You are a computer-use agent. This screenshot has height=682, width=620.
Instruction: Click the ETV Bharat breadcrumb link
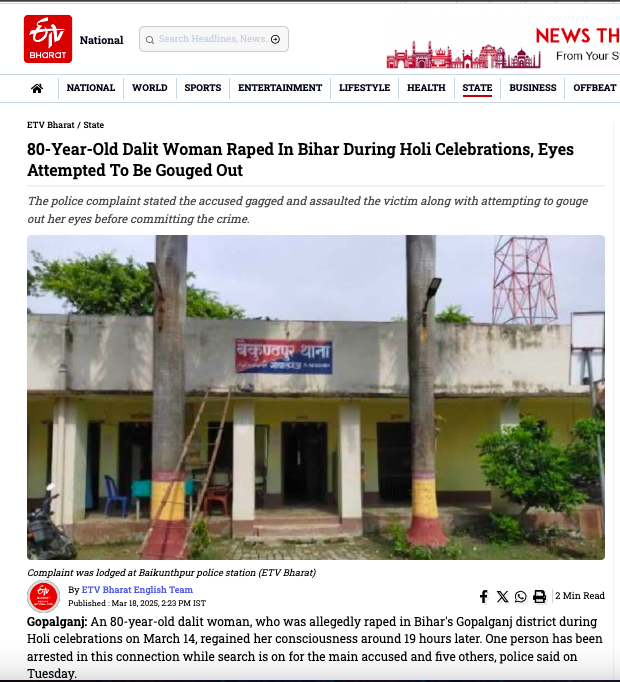pyautogui.click(x=50, y=125)
